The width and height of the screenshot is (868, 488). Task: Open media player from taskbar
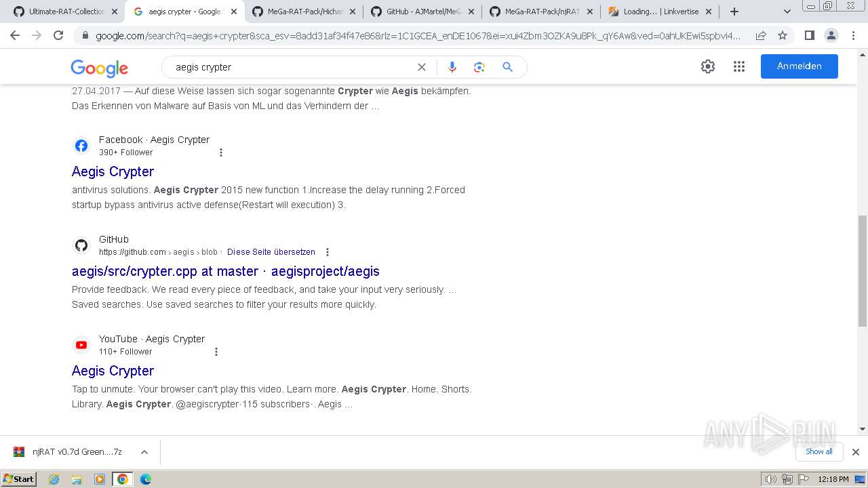click(100, 479)
